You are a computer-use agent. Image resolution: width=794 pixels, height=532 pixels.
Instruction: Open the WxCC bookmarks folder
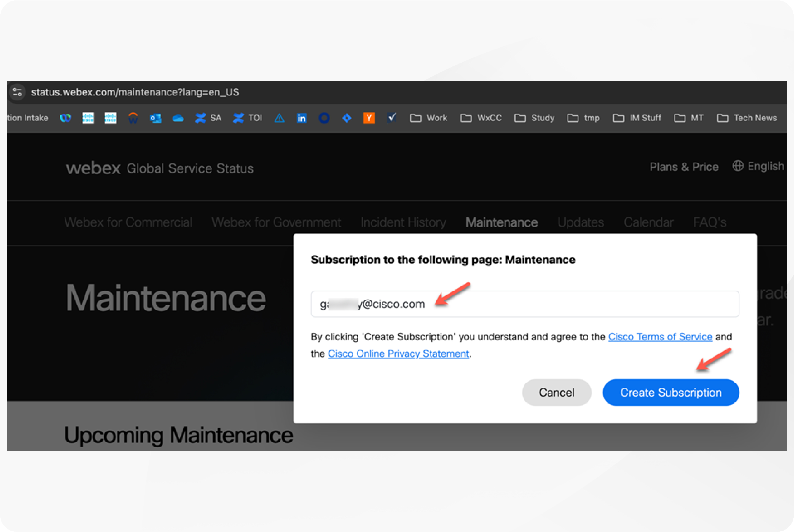[x=481, y=118]
